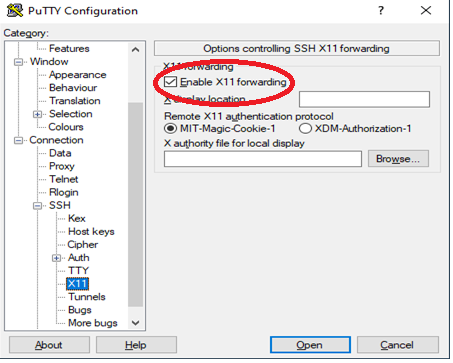Image resolution: width=453 pixels, height=363 pixels.
Task: Click the Browse... button
Action: [x=398, y=159]
